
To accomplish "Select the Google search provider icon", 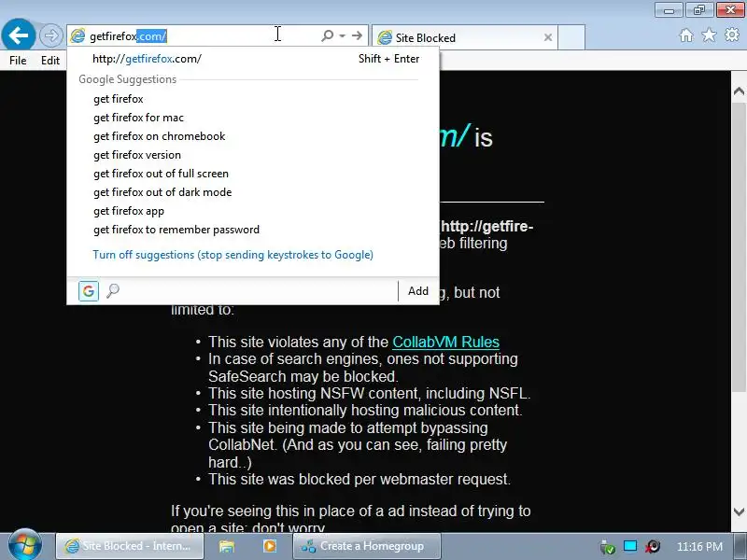I will coord(89,291).
